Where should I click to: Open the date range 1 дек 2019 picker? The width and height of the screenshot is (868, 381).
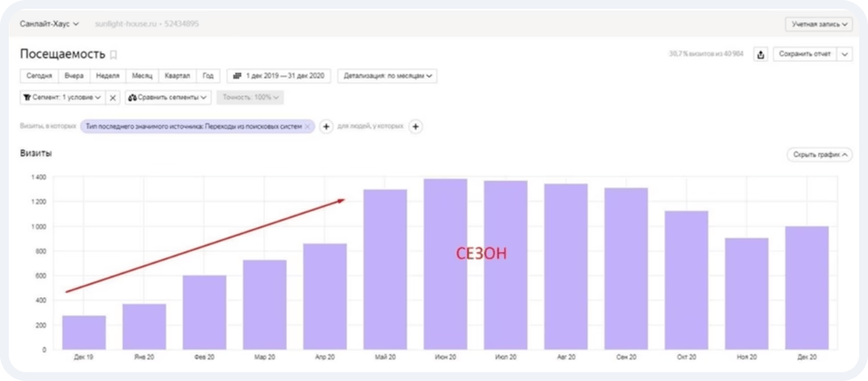(x=279, y=76)
